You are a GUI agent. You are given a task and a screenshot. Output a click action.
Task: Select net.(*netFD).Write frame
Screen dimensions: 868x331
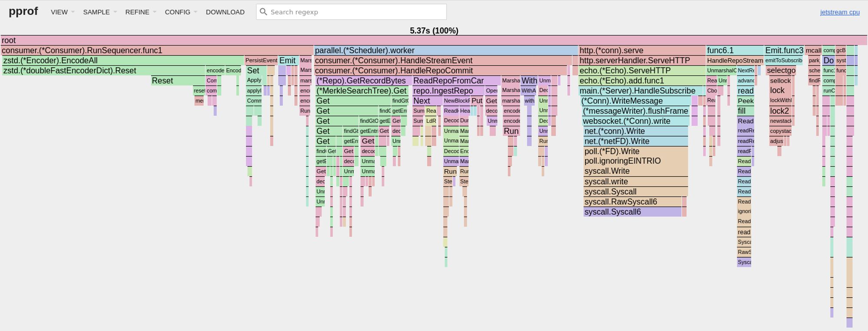click(x=636, y=141)
